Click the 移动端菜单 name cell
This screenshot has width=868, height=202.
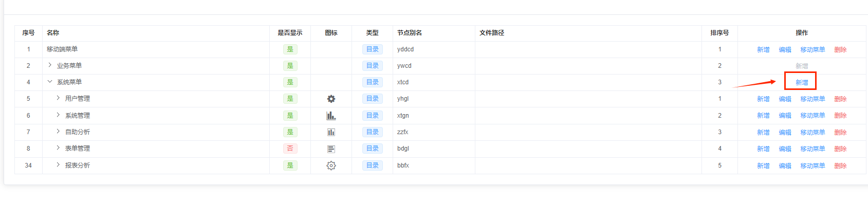(x=156, y=49)
